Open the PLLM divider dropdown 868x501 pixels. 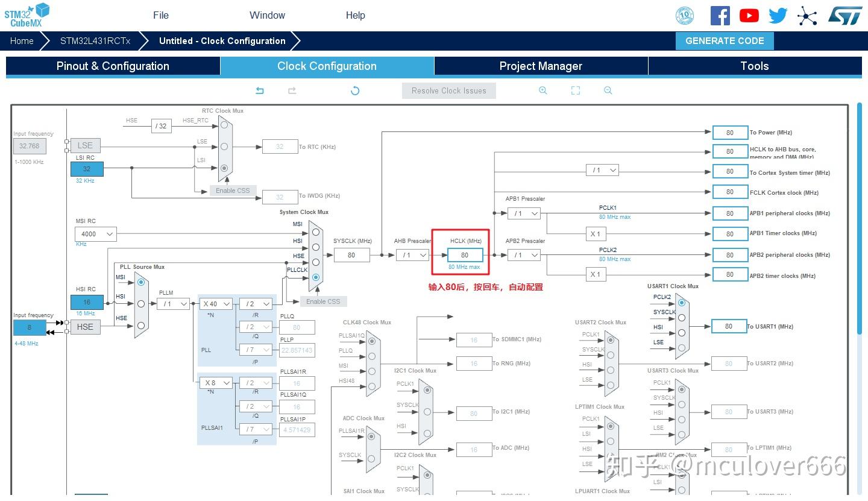click(173, 304)
